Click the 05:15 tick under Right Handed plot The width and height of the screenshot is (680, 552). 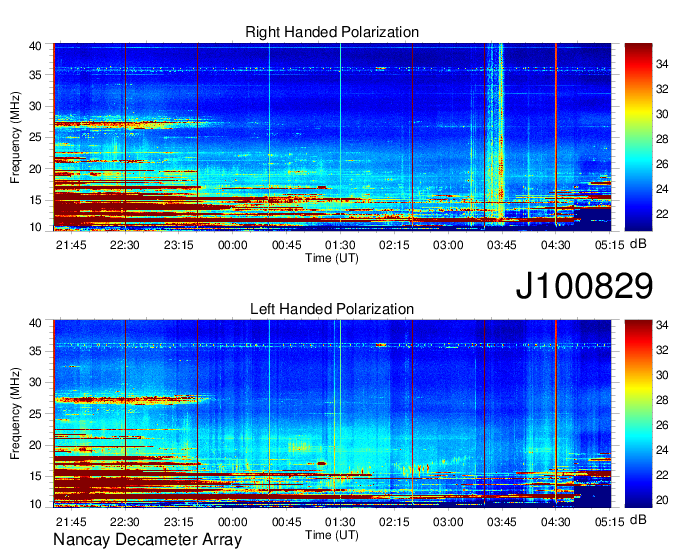(609, 245)
